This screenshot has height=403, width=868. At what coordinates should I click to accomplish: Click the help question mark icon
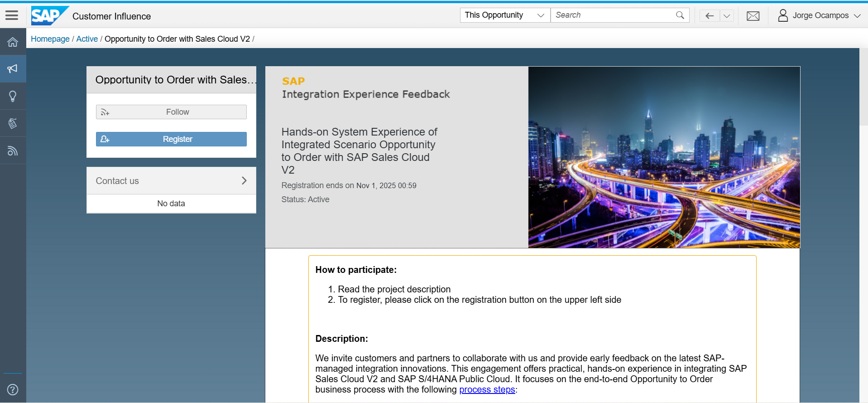[x=13, y=389]
